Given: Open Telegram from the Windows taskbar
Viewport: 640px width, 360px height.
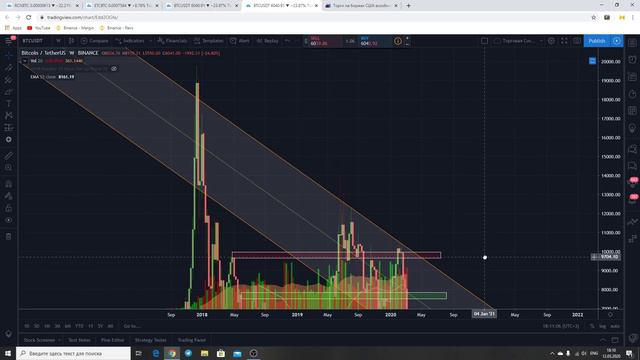Looking at the screenshot, I should [x=188, y=353].
